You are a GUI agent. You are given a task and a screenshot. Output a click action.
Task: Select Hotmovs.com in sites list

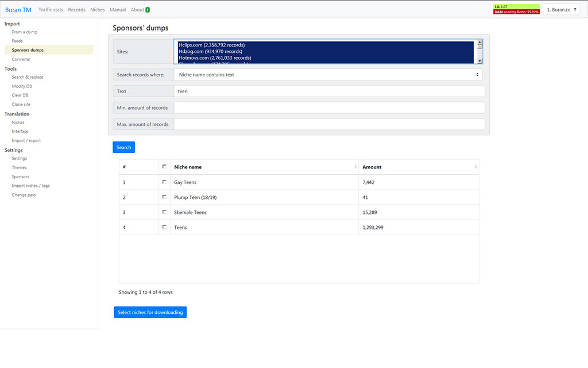pyautogui.click(x=326, y=58)
